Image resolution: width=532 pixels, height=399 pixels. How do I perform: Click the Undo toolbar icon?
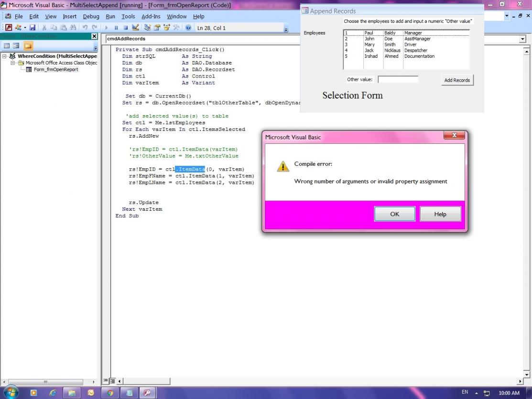click(85, 28)
